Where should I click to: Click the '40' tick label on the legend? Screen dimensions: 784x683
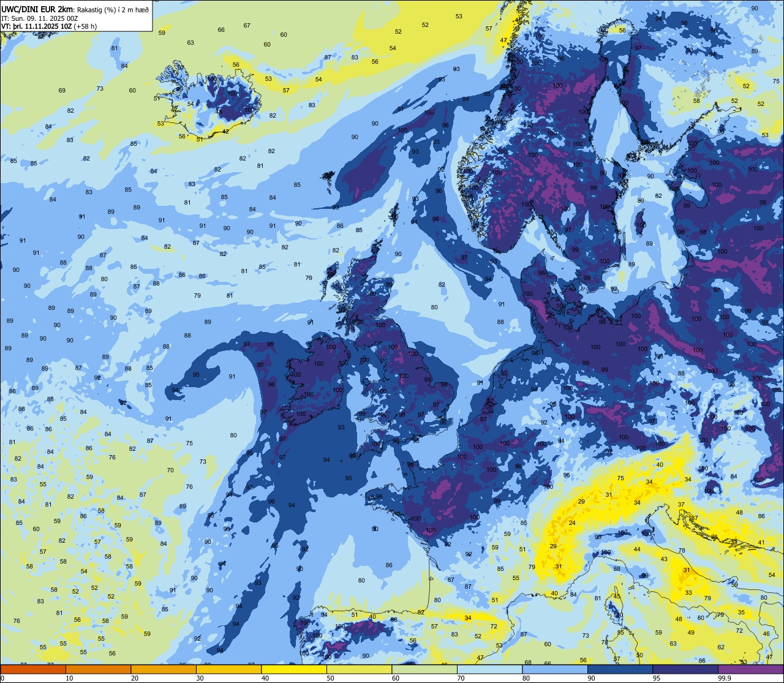click(265, 678)
